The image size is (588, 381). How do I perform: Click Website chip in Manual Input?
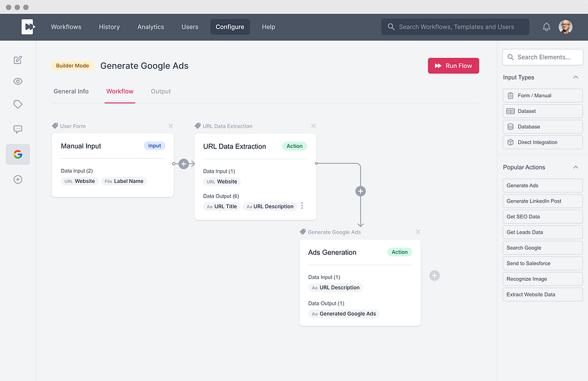click(x=79, y=181)
